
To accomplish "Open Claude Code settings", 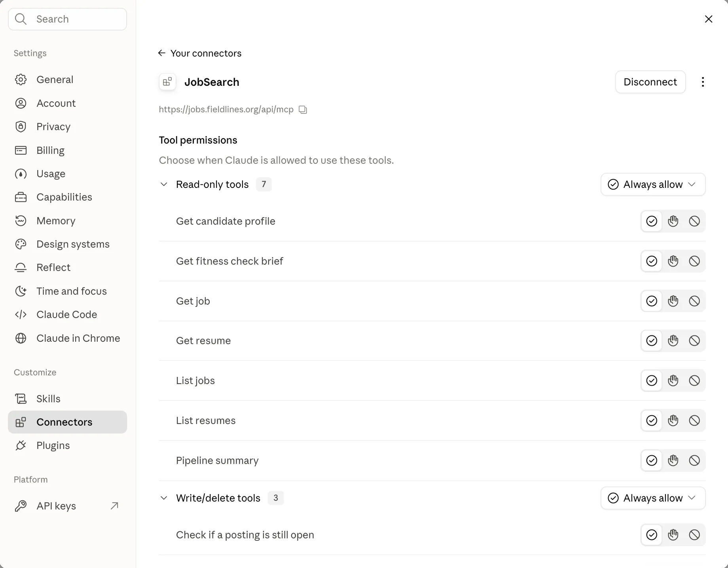I will [x=67, y=314].
